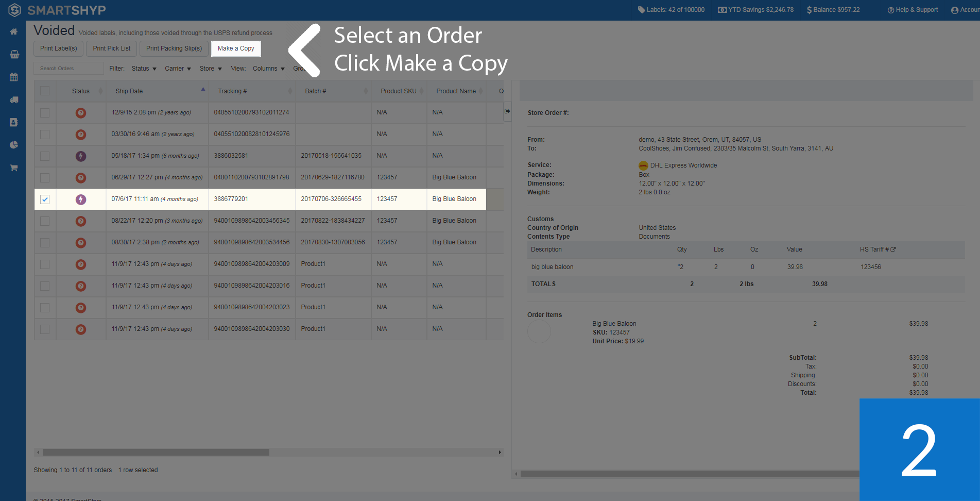This screenshot has height=501, width=980.
Task: Open the Columns view dropdown
Action: point(268,69)
